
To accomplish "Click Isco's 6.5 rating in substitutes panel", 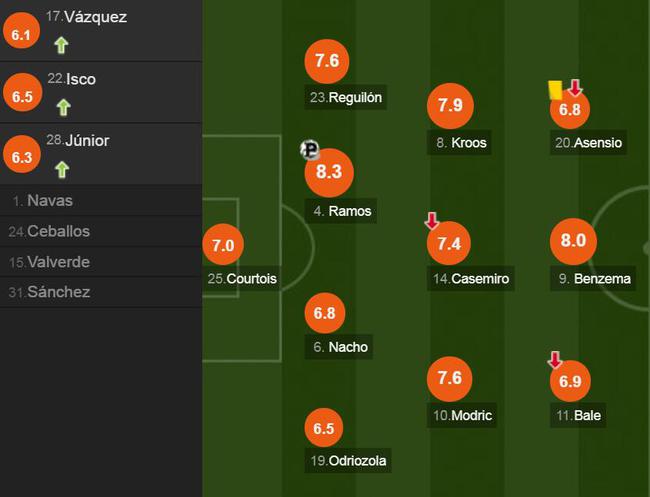I will [x=22, y=93].
